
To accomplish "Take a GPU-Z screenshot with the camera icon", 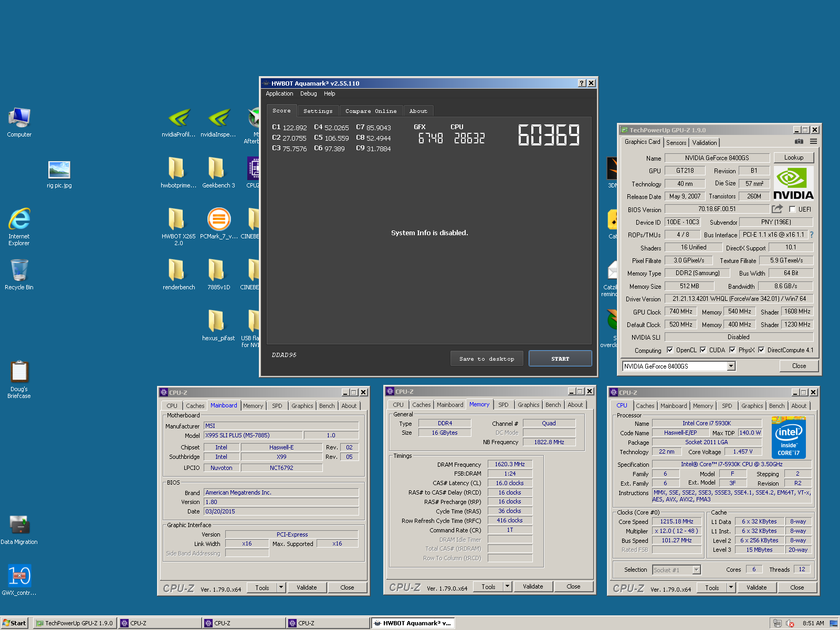I will click(799, 142).
